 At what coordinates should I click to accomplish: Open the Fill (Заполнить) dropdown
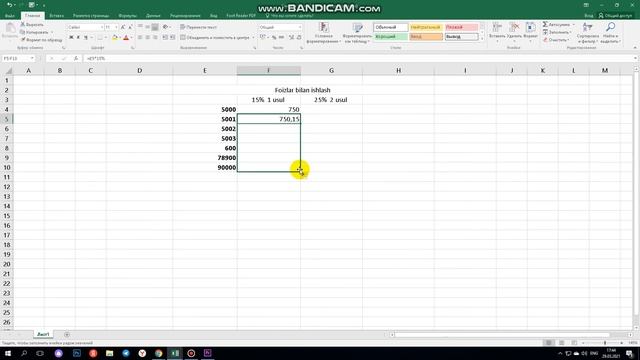click(557, 32)
